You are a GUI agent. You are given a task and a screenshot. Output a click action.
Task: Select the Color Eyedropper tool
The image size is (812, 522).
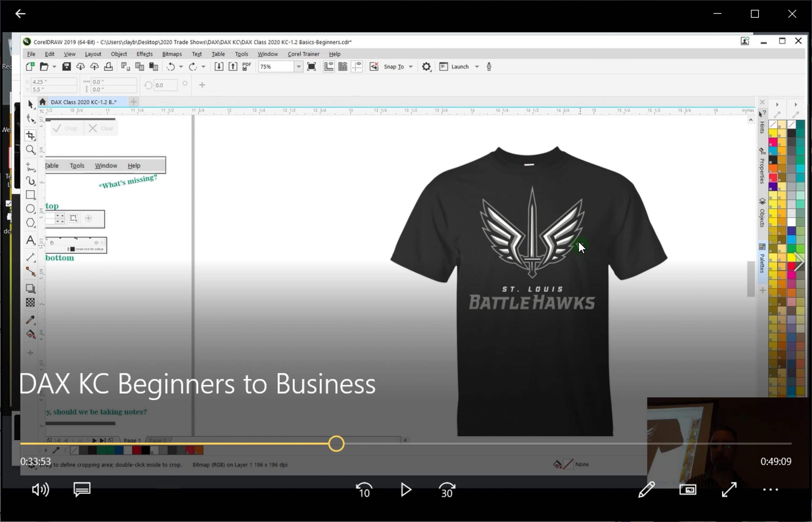coord(30,320)
